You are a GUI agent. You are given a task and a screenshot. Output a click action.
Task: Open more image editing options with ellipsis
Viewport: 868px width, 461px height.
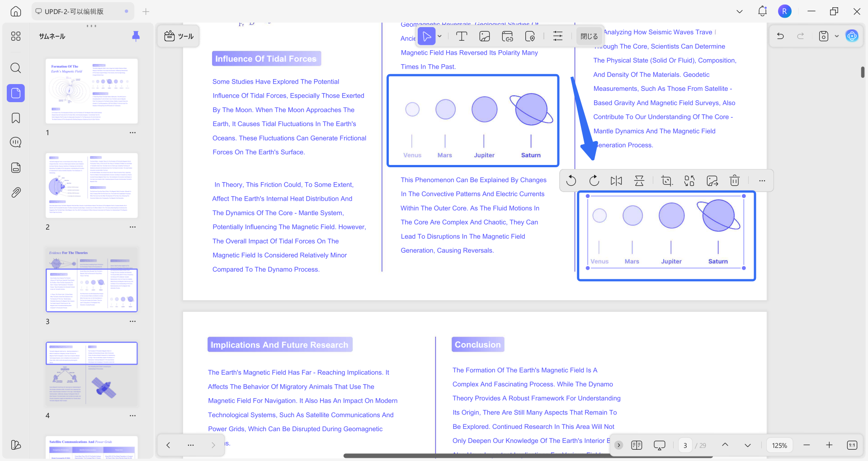pos(762,180)
